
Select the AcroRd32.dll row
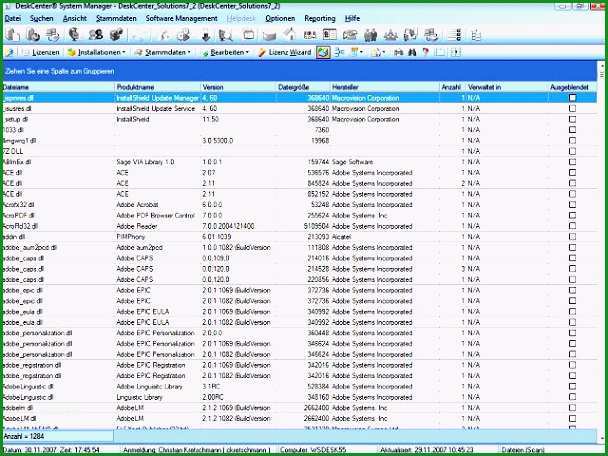[x=299, y=226]
